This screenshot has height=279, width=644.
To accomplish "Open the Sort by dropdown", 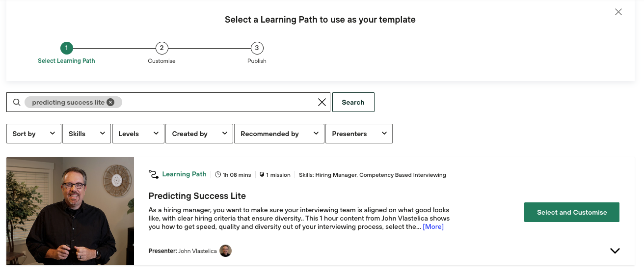I will tap(34, 134).
